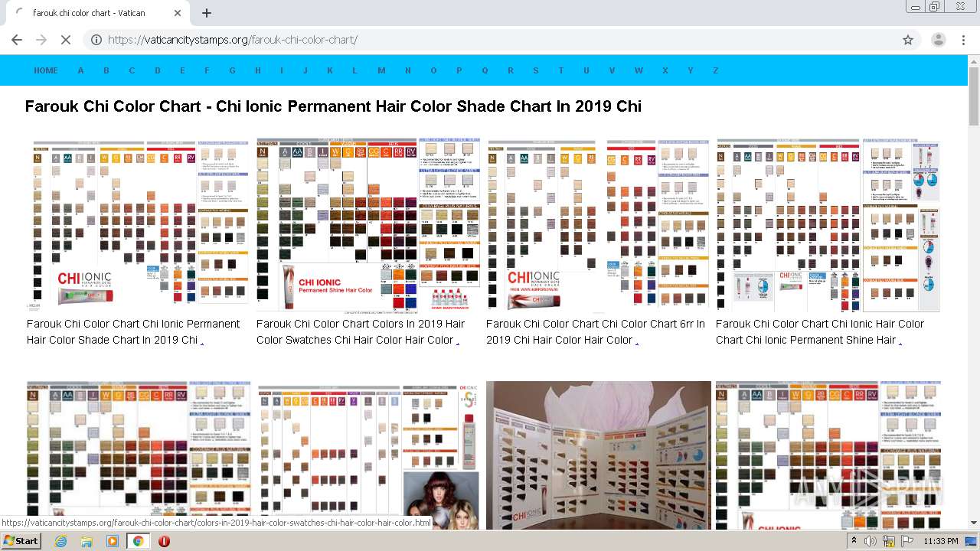
Task: Click the browser forward arrow
Action: [x=41, y=40]
